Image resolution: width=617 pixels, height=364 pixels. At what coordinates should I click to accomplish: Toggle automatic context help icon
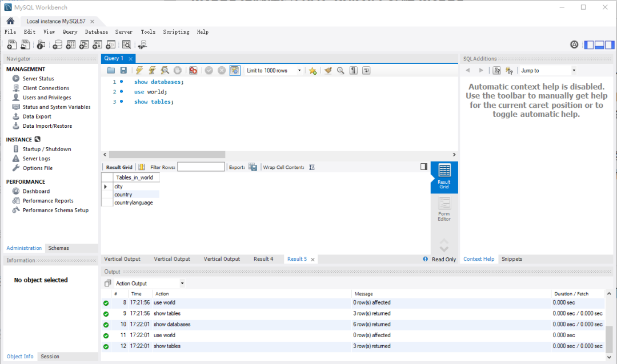(x=510, y=70)
